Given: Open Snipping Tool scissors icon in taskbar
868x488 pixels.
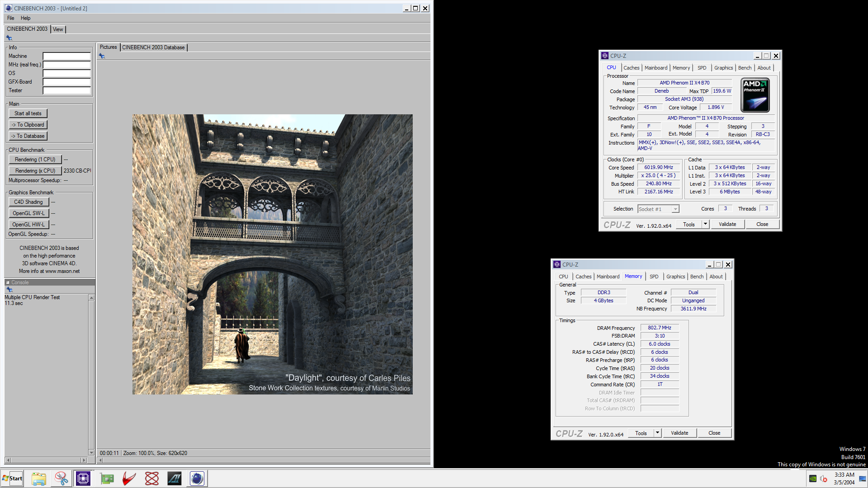Looking at the screenshot, I should 61,479.
